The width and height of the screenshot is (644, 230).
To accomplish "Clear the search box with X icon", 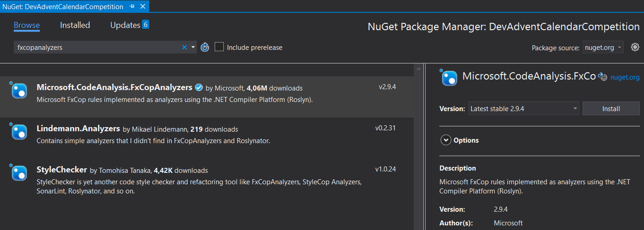I will (x=184, y=47).
